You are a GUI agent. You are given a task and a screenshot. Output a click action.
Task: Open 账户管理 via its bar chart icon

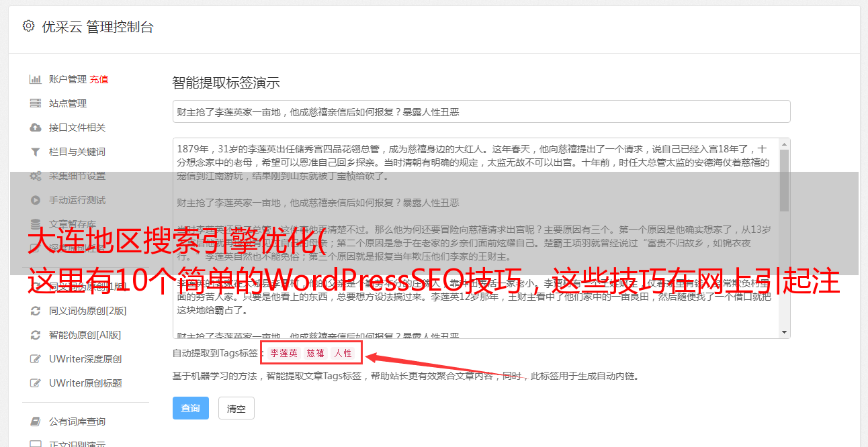coord(36,79)
